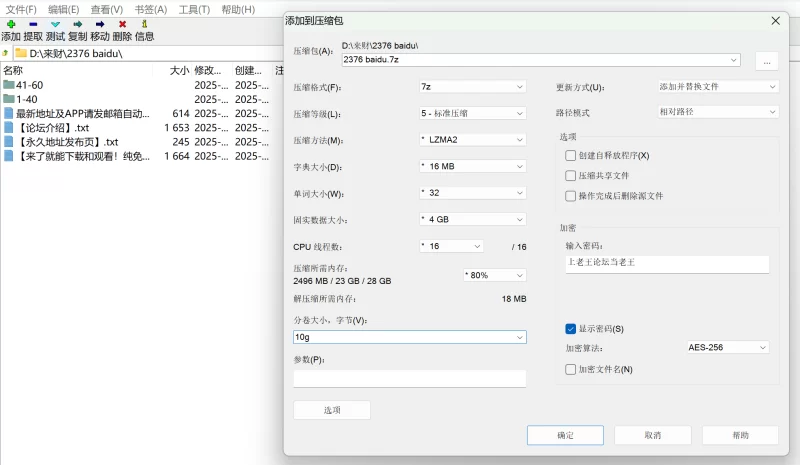Click the green plus Add icon

click(11, 24)
